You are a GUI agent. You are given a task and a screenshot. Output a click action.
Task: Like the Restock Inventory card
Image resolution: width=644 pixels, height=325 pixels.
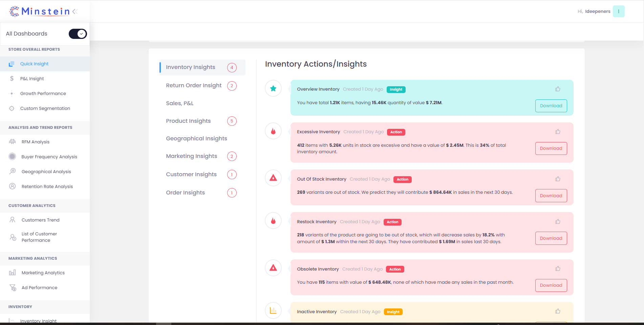[x=558, y=222]
